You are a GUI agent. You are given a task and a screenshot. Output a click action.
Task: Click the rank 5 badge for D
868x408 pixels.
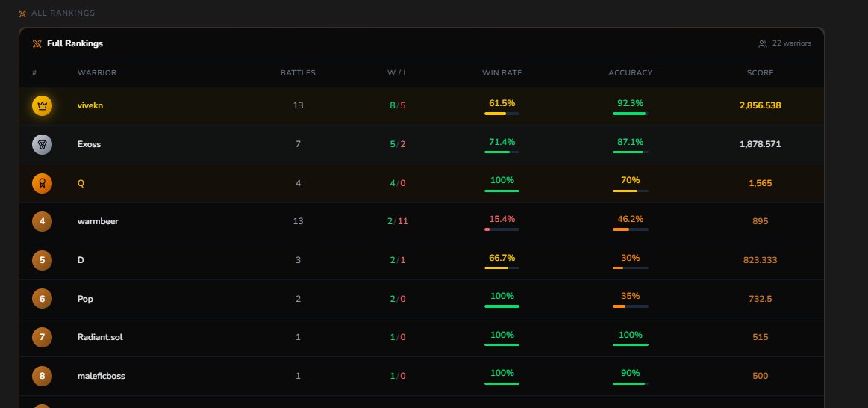point(42,261)
